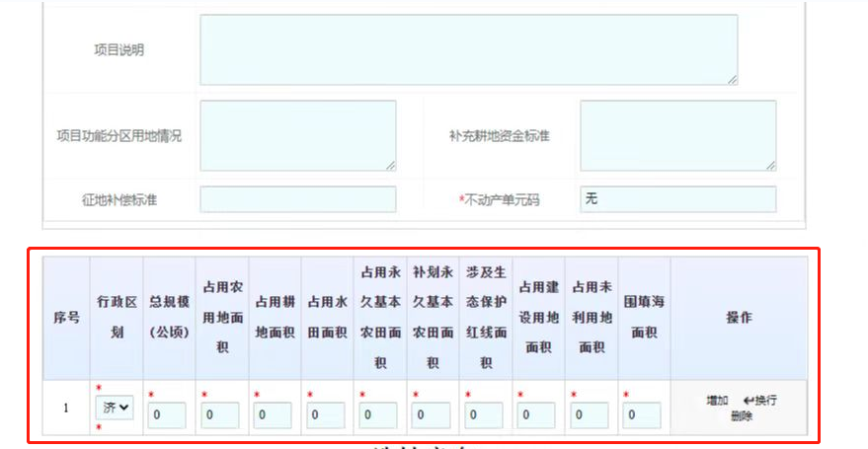Image resolution: width=868 pixels, height=449 pixels.
Task: Click the 占用永久基本农田面积 input in row 1
Action: 378,415
